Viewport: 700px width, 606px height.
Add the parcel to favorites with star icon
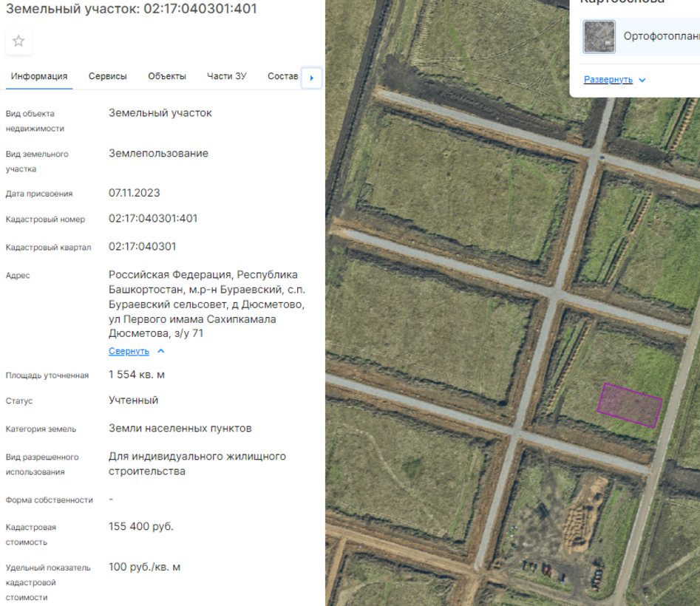(x=18, y=41)
